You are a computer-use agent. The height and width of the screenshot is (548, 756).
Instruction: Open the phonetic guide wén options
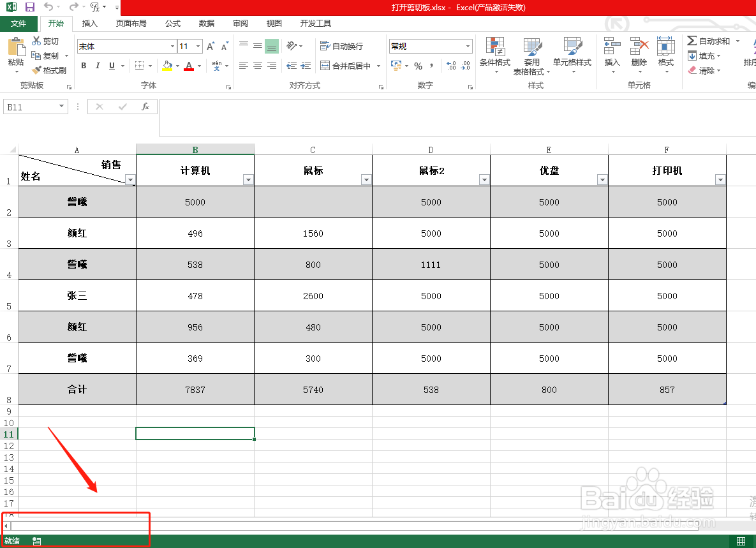[x=216, y=66]
